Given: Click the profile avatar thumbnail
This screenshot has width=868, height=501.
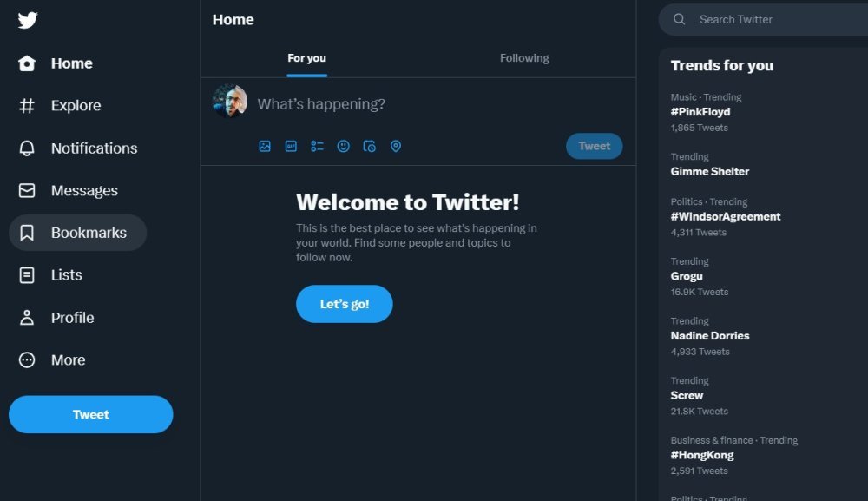Looking at the screenshot, I should pyautogui.click(x=230, y=102).
